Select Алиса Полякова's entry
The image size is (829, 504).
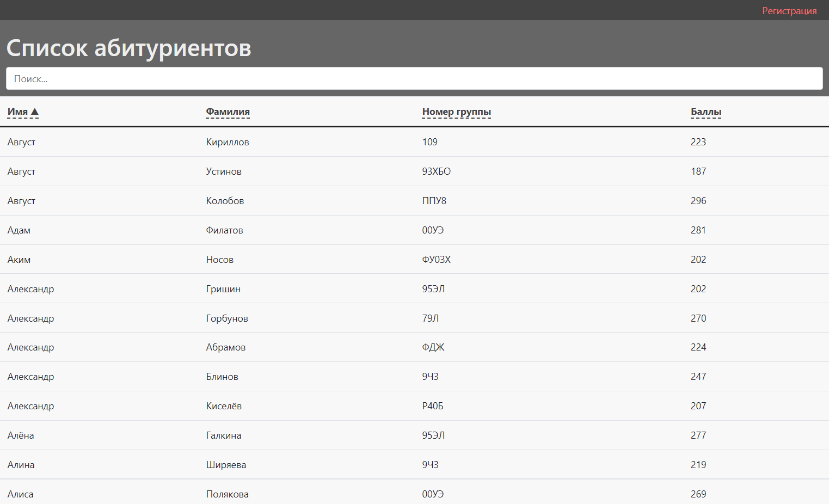pyautogui.click(x=218, y=494)
